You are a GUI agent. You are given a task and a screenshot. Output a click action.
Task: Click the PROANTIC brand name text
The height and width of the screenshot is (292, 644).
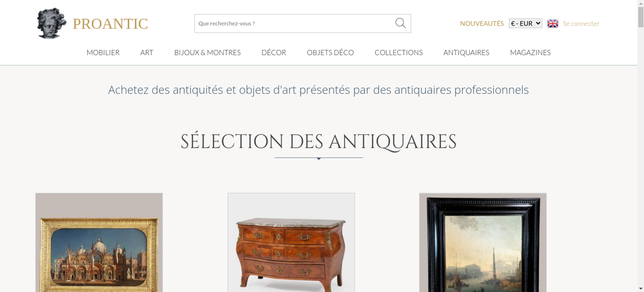(110, 24)
